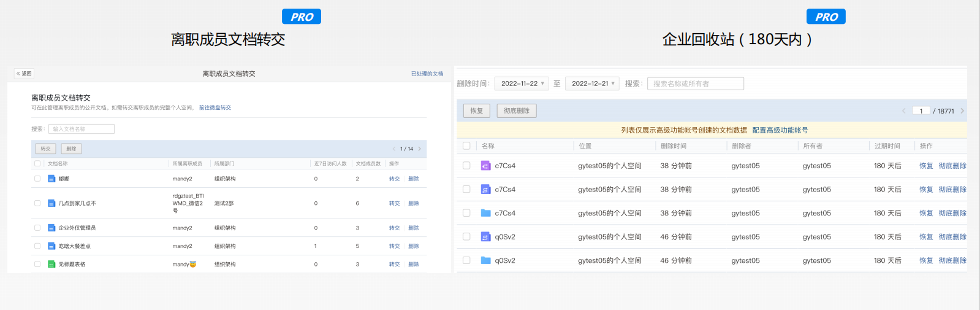Click 删除 link for 嘟嘟
980x310 pixels.
click(414, 179)
